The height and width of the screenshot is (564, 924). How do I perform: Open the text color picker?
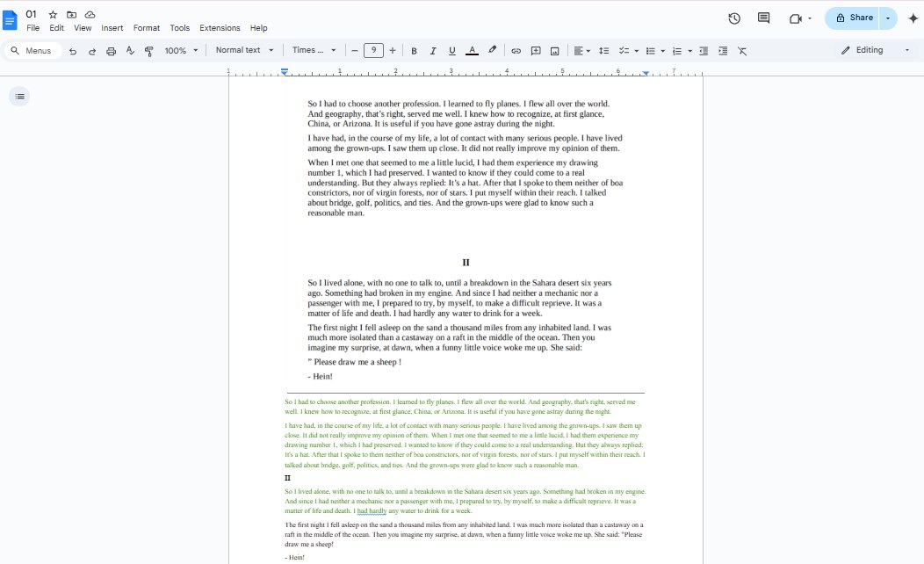pyautogui.click(x=472, y=50)
